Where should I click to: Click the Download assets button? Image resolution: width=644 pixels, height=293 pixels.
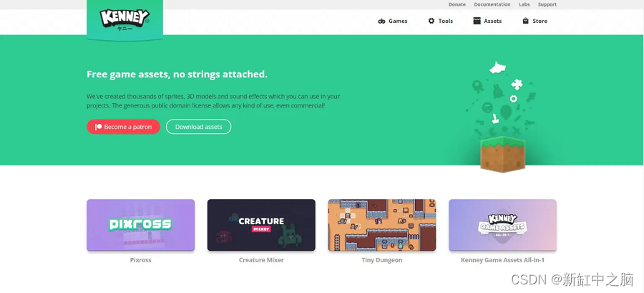point(198,127)
